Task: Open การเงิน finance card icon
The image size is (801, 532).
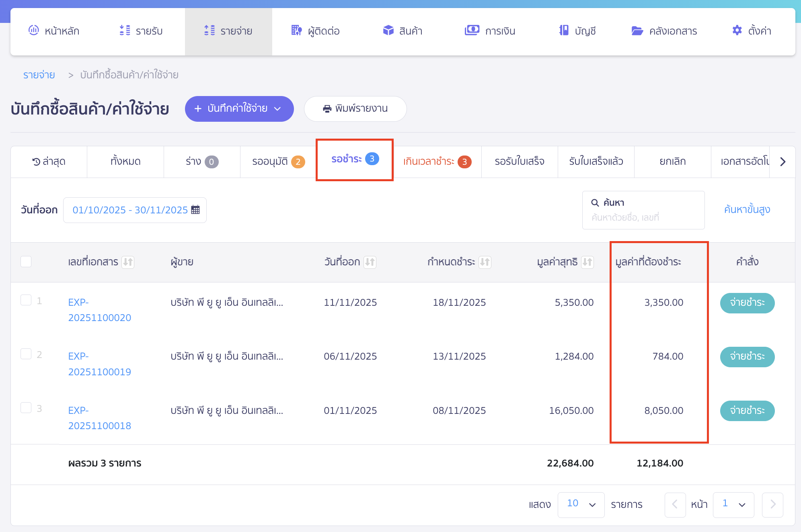Action: [x=472, y=30]
